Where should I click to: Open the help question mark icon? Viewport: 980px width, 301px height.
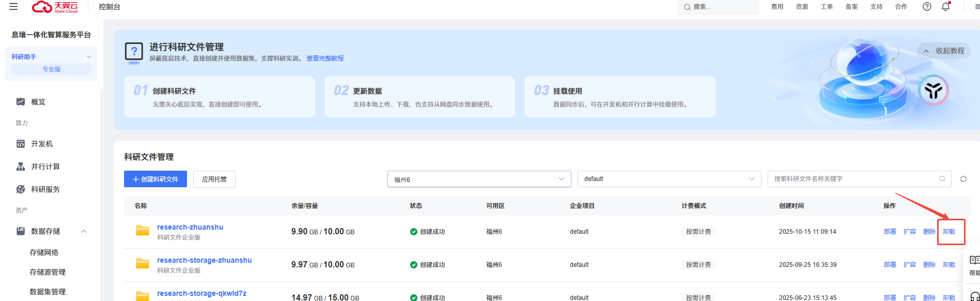[x=927, y=7]
